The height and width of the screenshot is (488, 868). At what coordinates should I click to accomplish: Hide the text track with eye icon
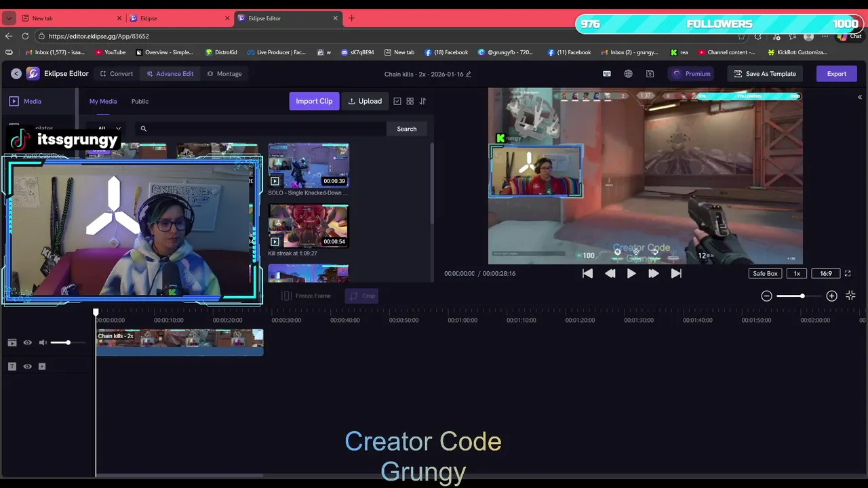pos(27,366)
